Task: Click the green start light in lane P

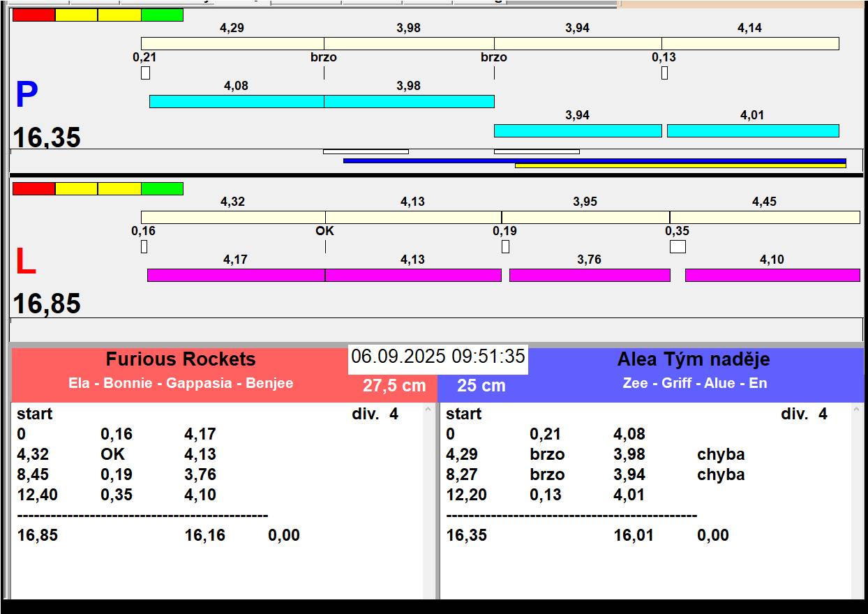Action: (x=162, y=15)
